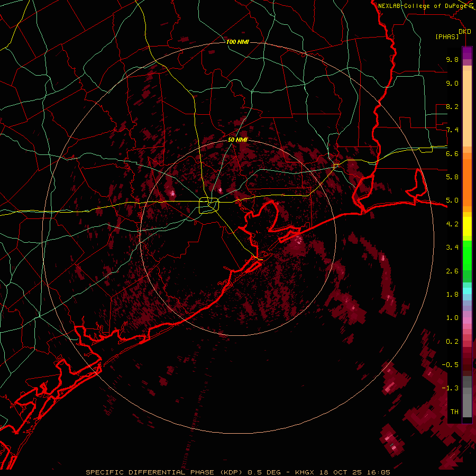This screenshot has width=476, height=476.
Task: Click the yellow band of the color scale
Action: (467, 226)
